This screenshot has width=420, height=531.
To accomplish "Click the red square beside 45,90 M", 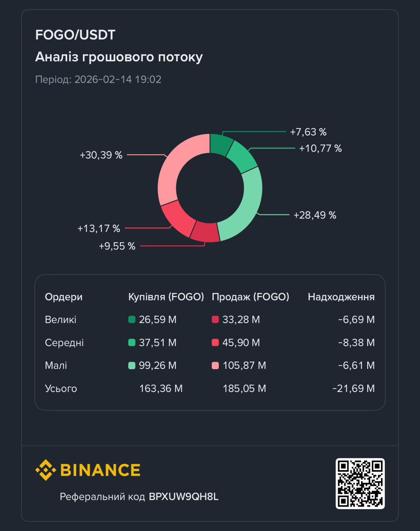I will click(x=215, y=343).
